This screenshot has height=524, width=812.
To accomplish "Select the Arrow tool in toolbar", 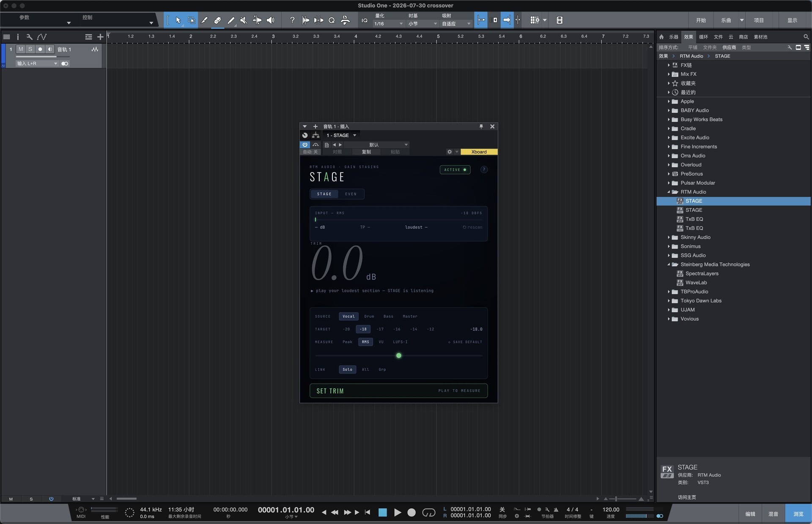I will (178, 20).
